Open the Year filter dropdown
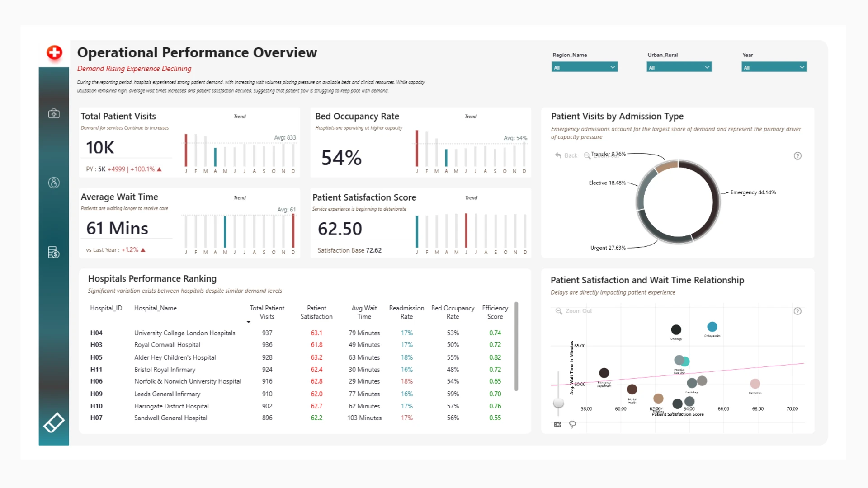Screen dimensions: 868x488 tap(774, 67)
